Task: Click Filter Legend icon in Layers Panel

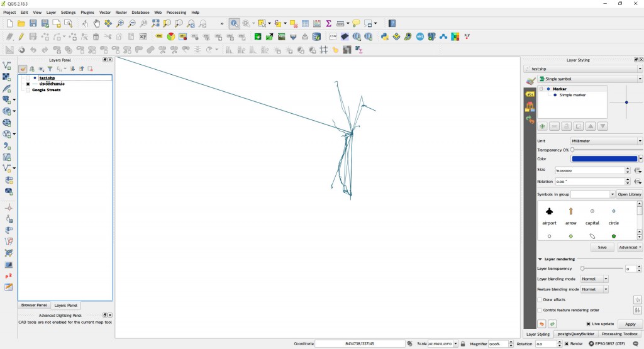Action: coord(50,69)
